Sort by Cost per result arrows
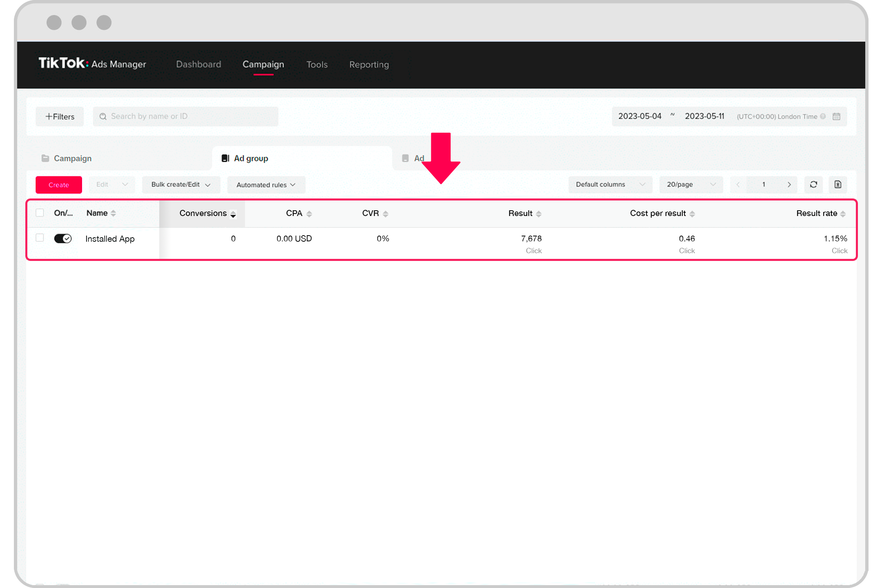This screenshot has width=882, height=588. [692, 214]
